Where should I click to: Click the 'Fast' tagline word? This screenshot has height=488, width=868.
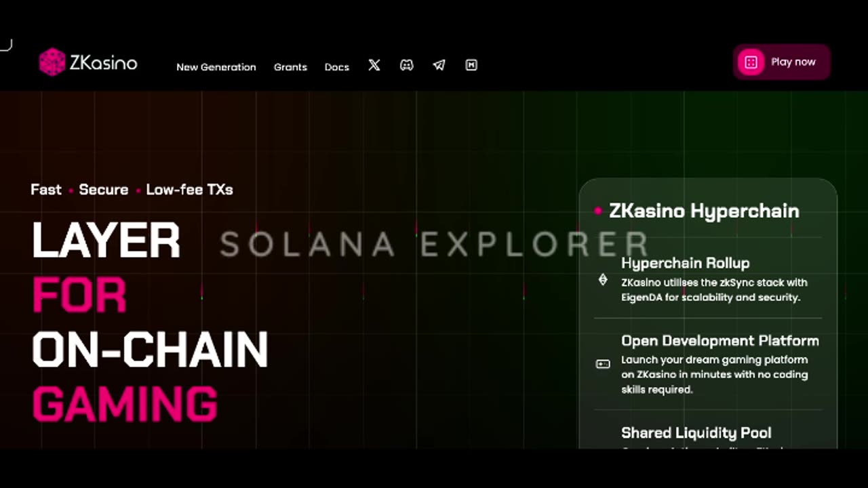[46, 190]
